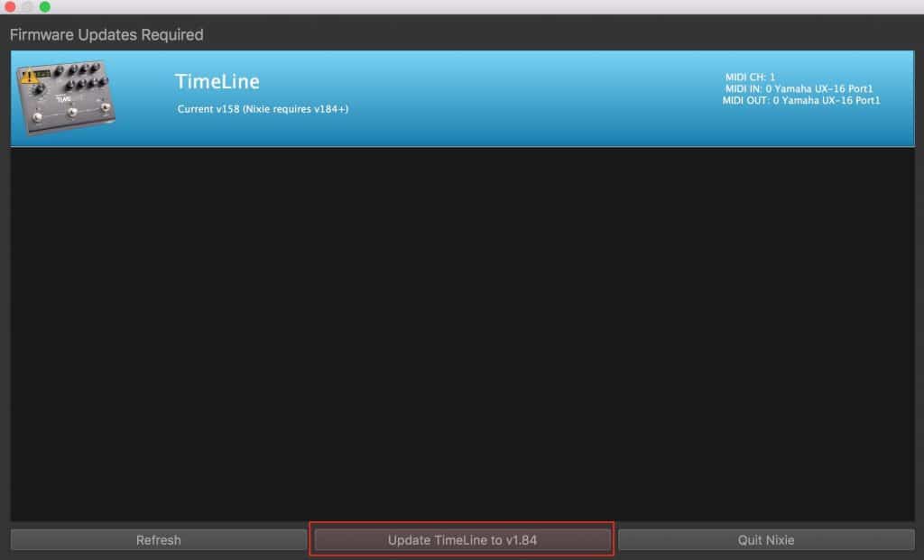Click the 'Current v158 (Nixie requires v184+)' text
924x560 pixels.
pyautogui.click(x=263, y=109)
